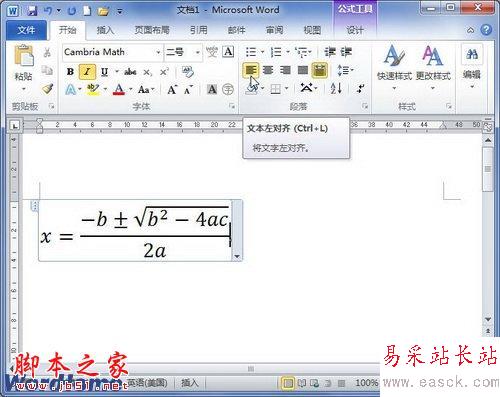This screenshot has width=500, height=397.
Task: Click the Copy icon
Action: 47,70
